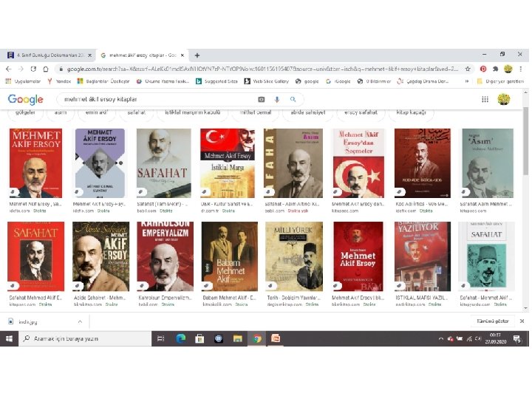Close the Sınıf Günlüğü tab

(89, 55)
